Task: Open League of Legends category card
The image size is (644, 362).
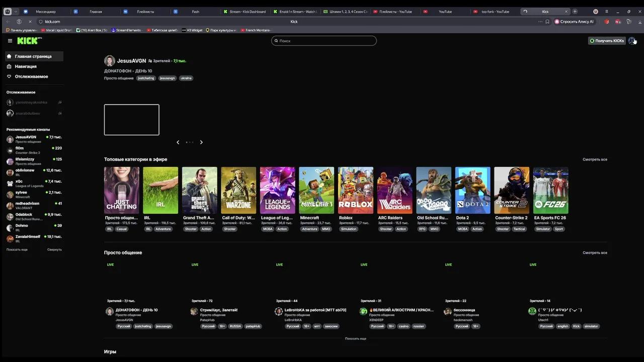Action: point(278,190)
